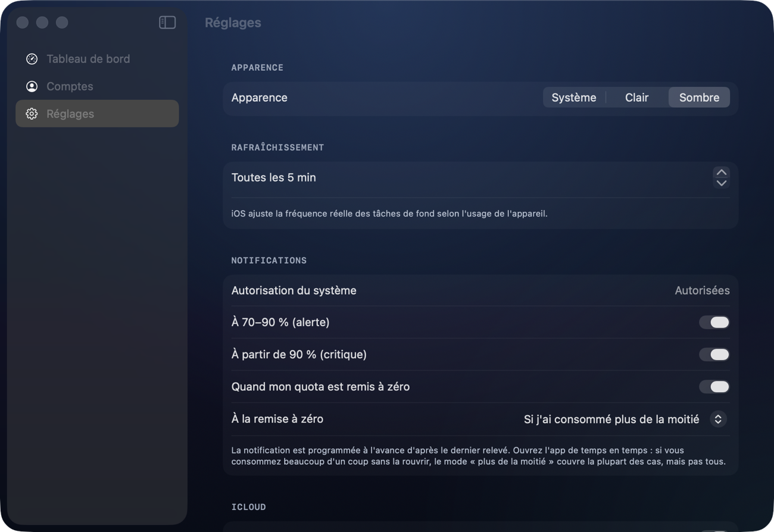
Task: Click the ICLOUD section header
Action: [248, 507]
